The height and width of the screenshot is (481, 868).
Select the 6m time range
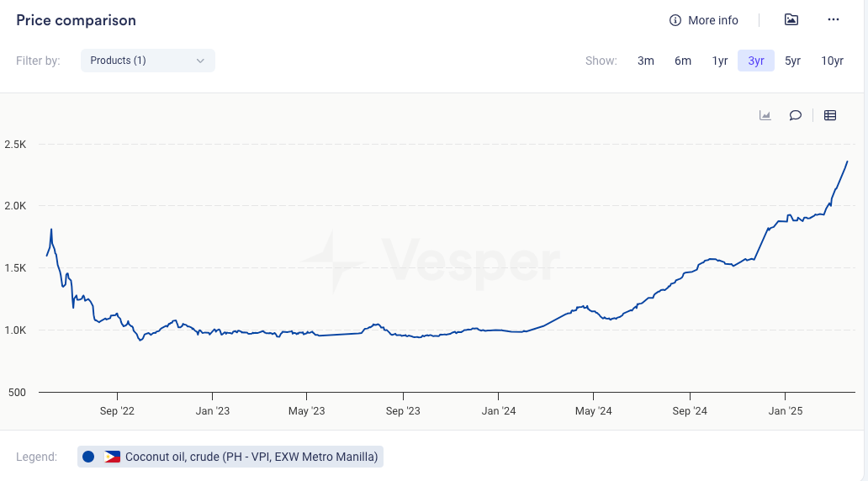[x=683, y=61]
